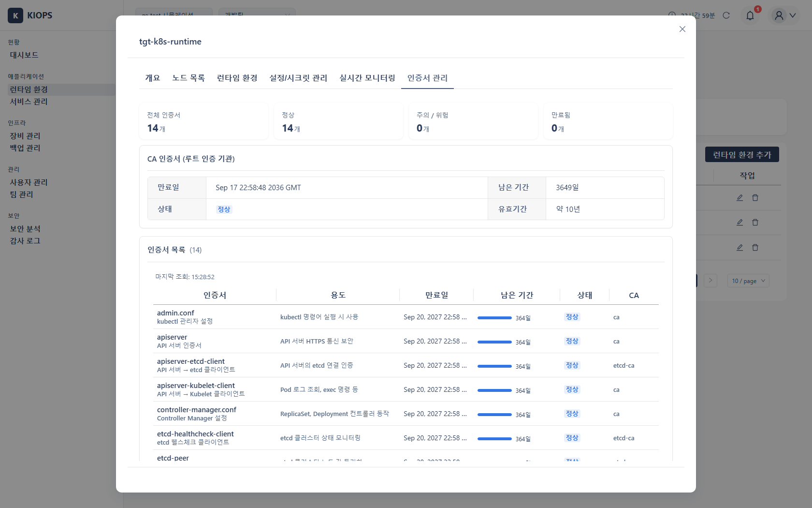
Task: Open 서비스 관리 in the sidebar
Action: (x=29, y=102)
